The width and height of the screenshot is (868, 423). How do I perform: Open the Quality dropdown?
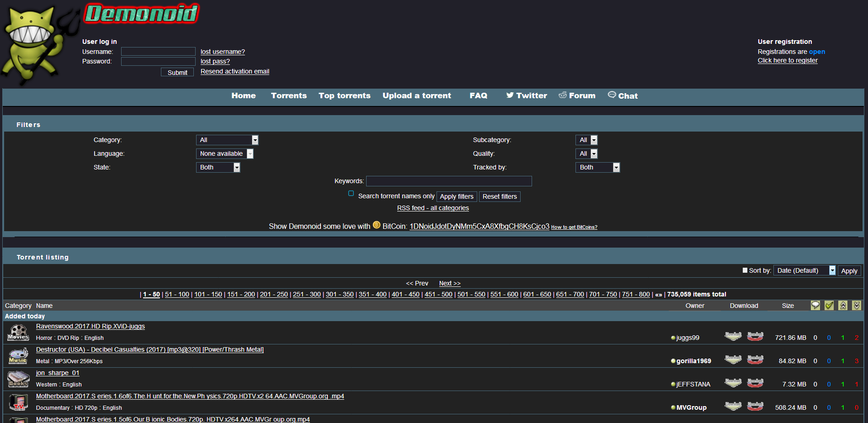(x=586, y=153)
